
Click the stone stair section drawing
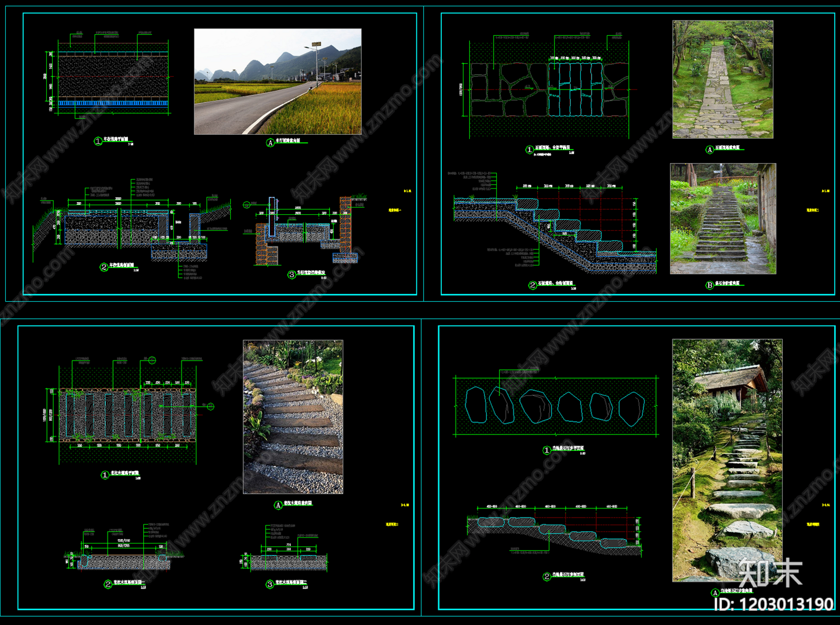(x=556, y=234)
